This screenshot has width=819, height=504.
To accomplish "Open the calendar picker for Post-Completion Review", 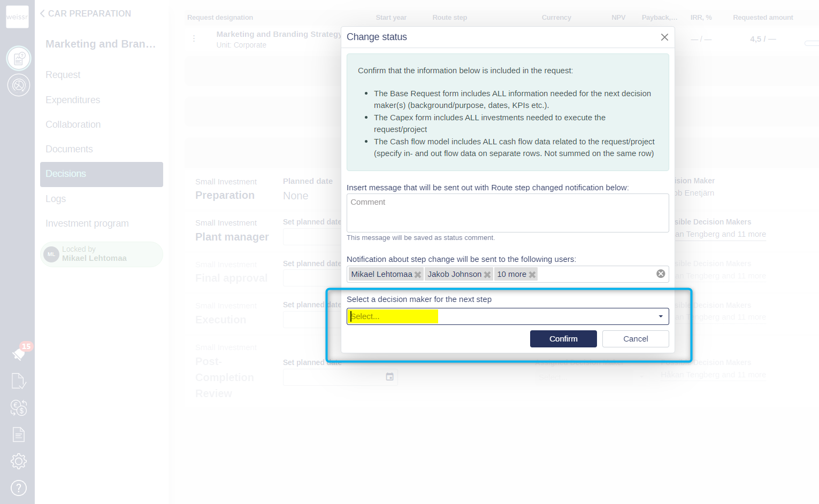I will (390, 377).
